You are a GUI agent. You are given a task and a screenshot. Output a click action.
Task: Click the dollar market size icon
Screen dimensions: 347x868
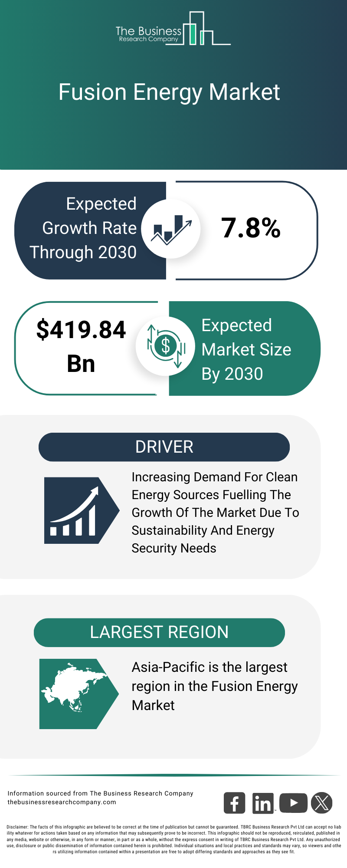[x=165, y=346]
